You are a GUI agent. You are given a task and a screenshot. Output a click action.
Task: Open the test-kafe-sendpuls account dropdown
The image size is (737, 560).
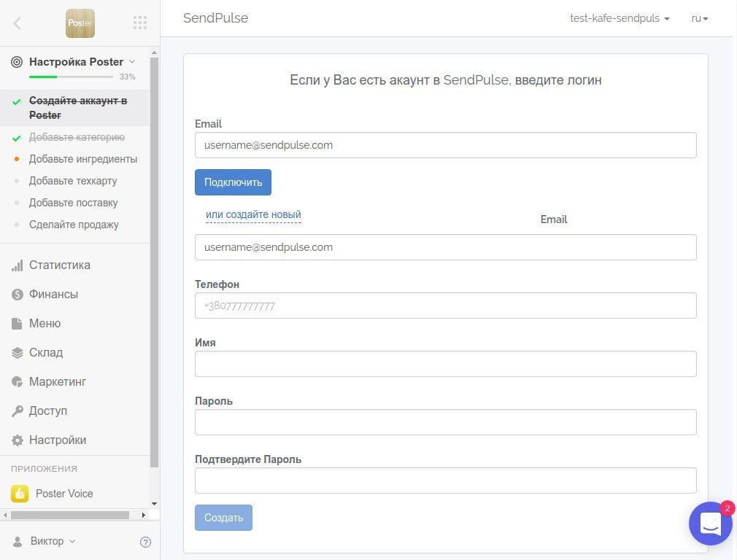coord(620,18)
